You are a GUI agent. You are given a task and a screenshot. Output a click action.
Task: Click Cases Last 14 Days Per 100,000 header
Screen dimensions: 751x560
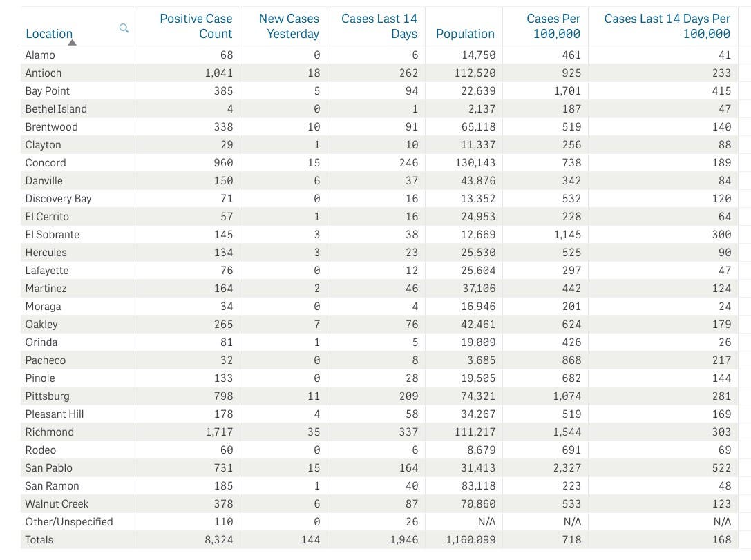click(x=667, y=26)
